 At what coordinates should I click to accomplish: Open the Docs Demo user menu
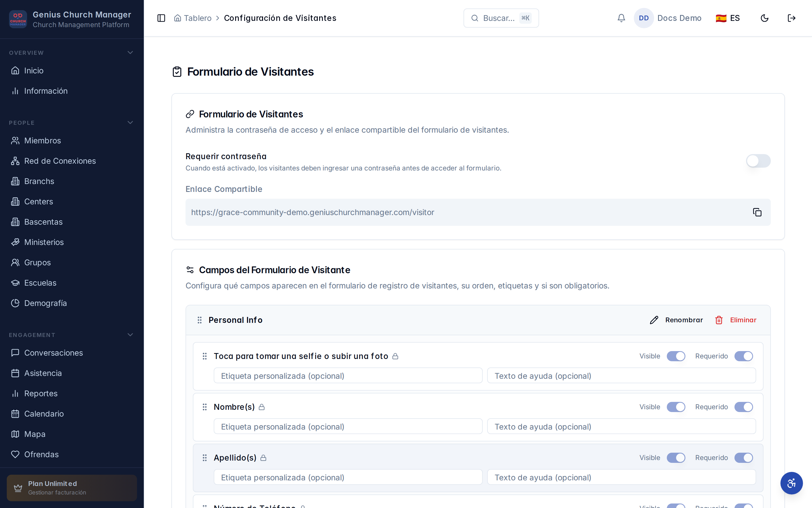point(668,18)
